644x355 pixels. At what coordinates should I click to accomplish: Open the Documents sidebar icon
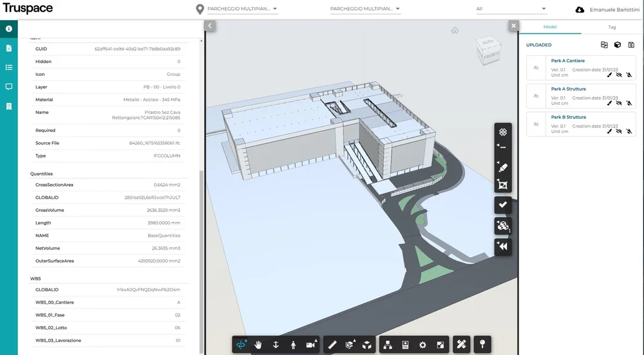(x=8, y=48)
